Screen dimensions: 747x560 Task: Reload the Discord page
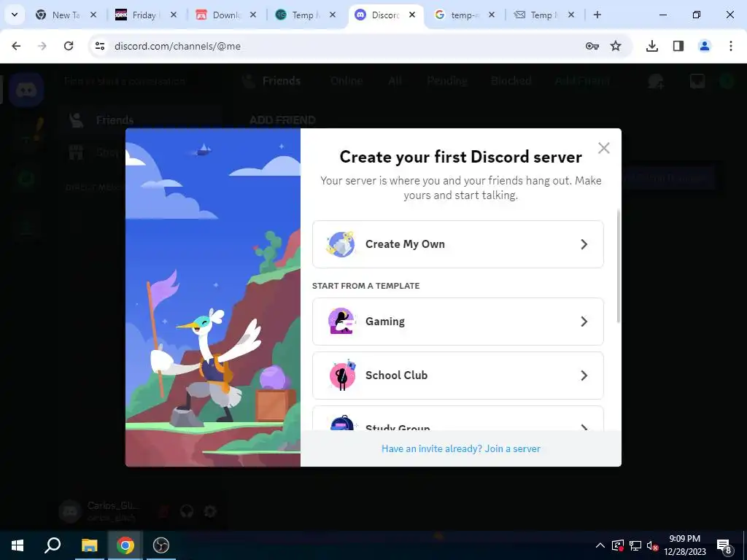(69, 46)
